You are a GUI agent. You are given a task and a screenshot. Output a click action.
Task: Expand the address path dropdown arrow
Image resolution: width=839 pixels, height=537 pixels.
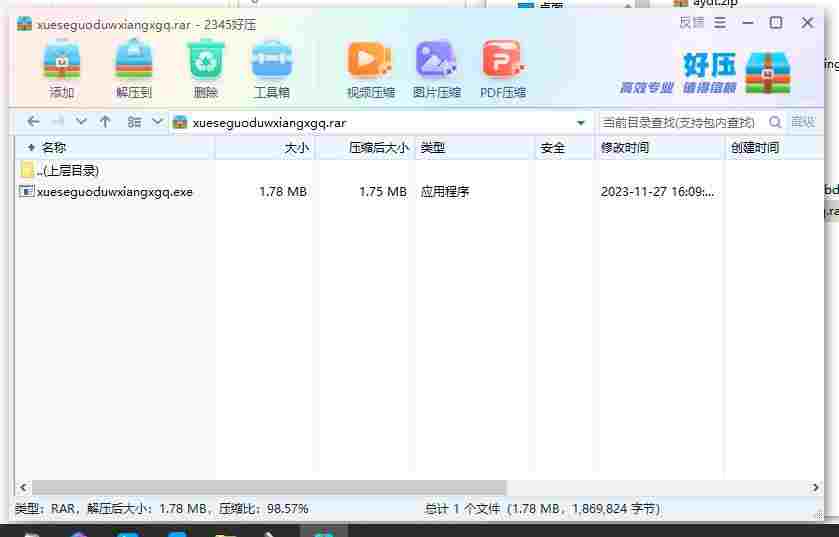581,122
